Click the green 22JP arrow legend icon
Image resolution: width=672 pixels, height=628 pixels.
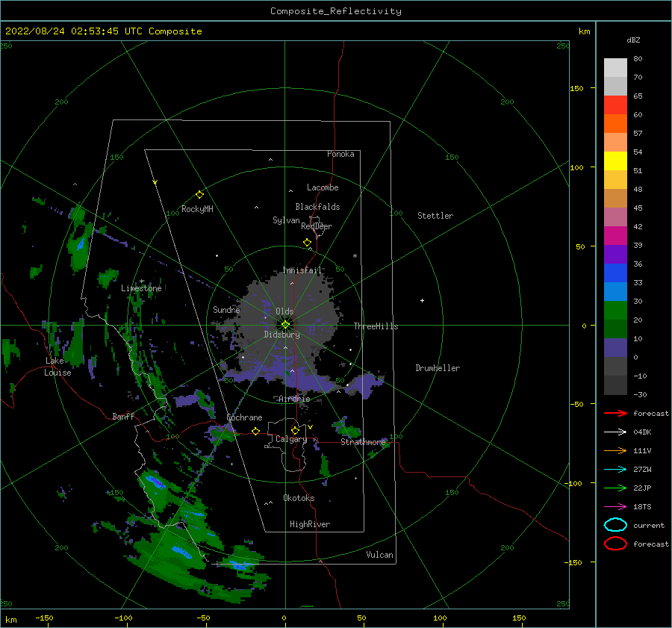point(615,488)
